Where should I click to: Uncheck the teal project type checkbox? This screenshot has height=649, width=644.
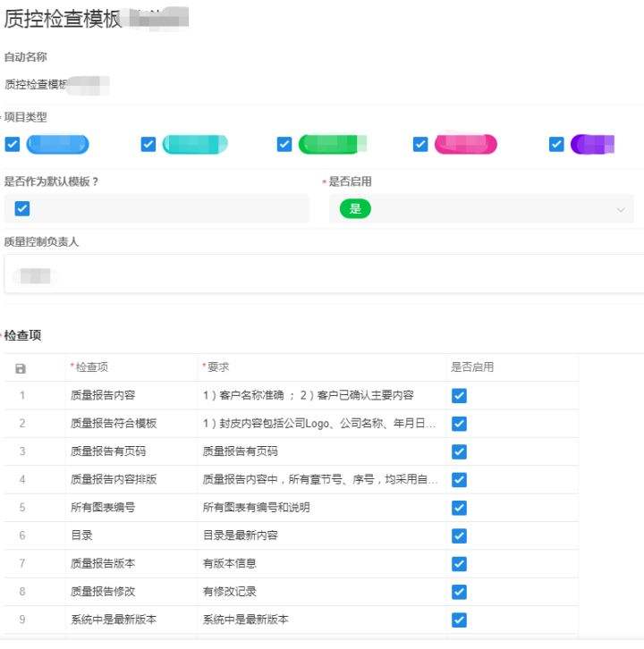(x=148, y=144)
